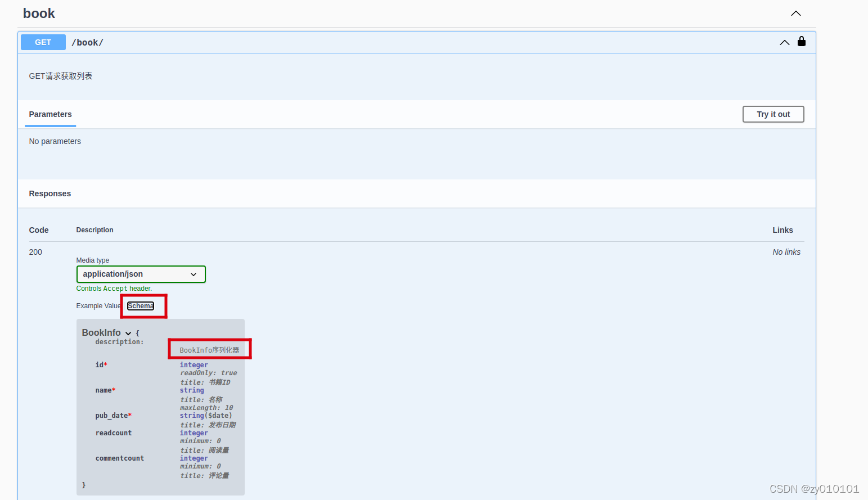Viewport: 868px width, 500px height.
Task: Click the No links label
Action: pyautogui.click(x=786, y=252)
